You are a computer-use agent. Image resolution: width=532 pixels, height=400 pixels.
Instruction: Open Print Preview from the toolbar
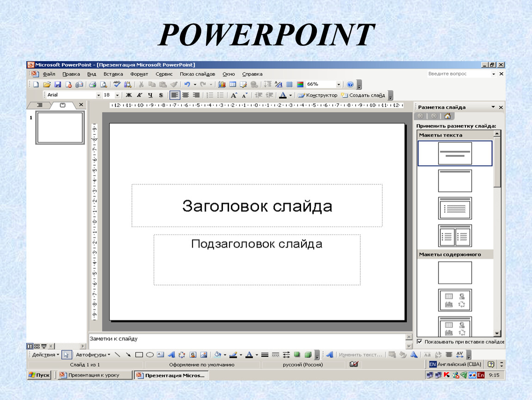pos(104,85)
